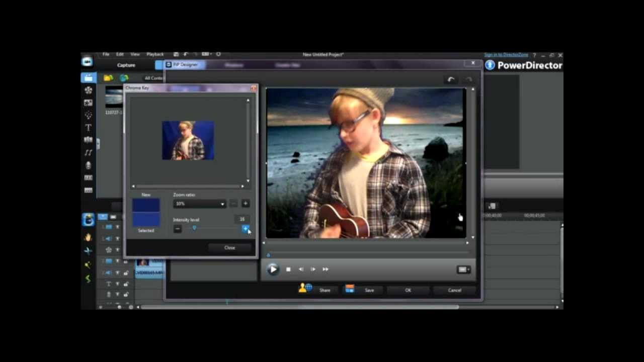Open the Edit menu
The image size is (644, 362).
(x=120, y=54)
